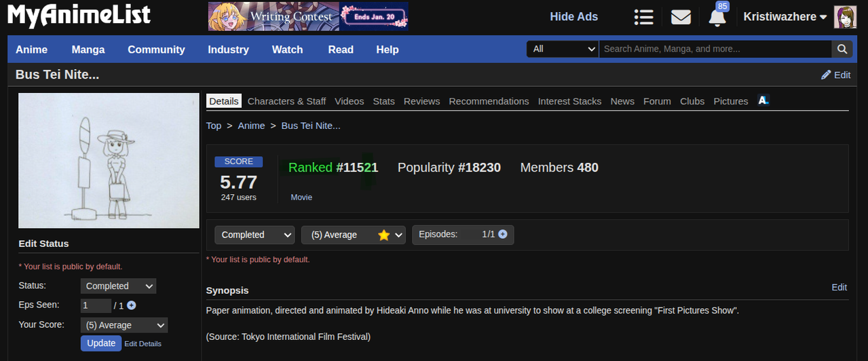The height and width of the screenshot is (361, 868).
Task: Click the Eps Seen input box
Action: (x=96, y=305)
